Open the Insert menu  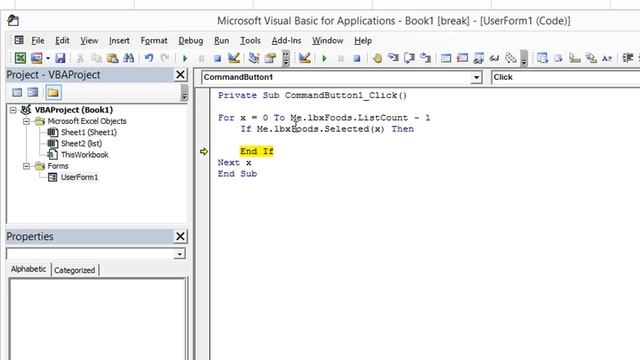[x=119, y=40]
